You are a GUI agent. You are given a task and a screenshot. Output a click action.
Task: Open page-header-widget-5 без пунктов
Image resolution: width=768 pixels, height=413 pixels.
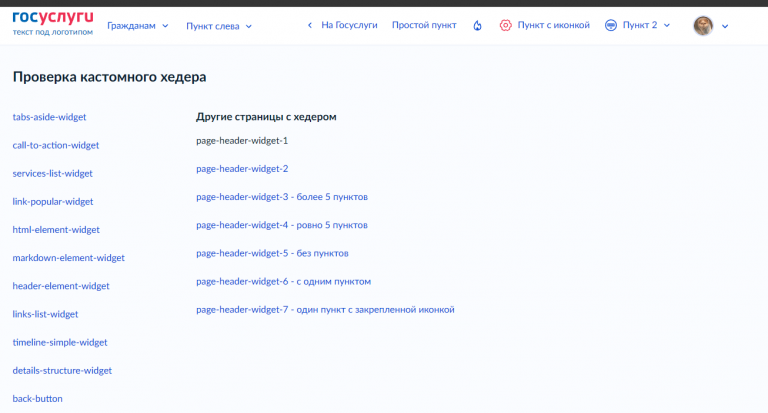(272, 253)
